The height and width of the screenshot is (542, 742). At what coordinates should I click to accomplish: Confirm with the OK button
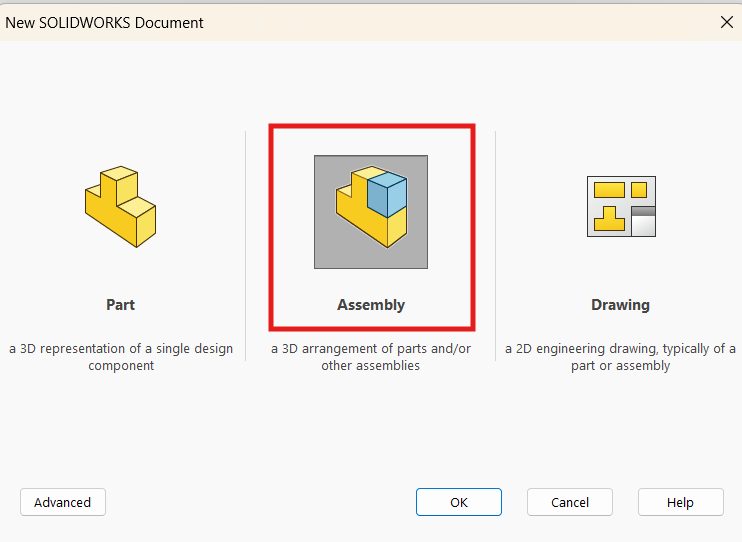click(459, 502)
